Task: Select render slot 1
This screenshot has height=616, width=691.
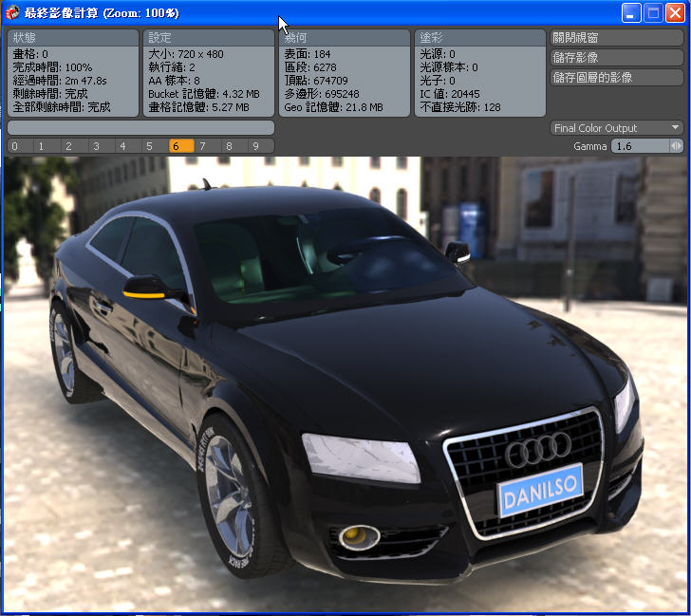Action: tap(47, 146)
